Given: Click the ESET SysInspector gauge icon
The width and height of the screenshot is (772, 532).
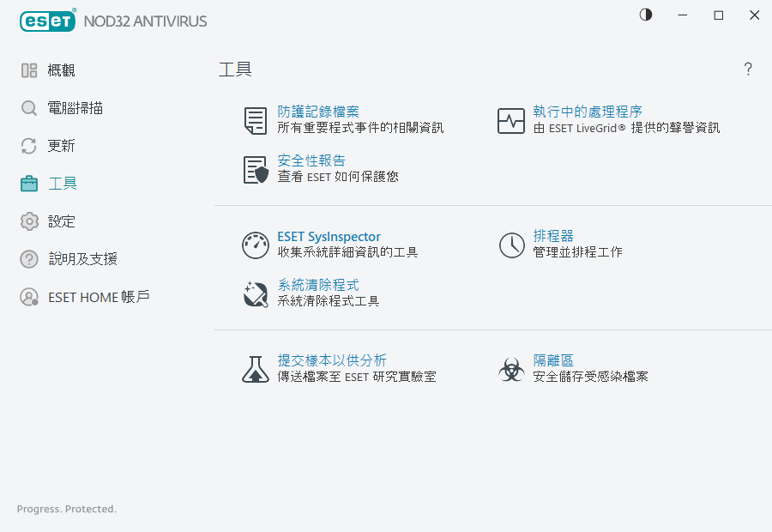Looking at the screenshot, I should [256, 245].
